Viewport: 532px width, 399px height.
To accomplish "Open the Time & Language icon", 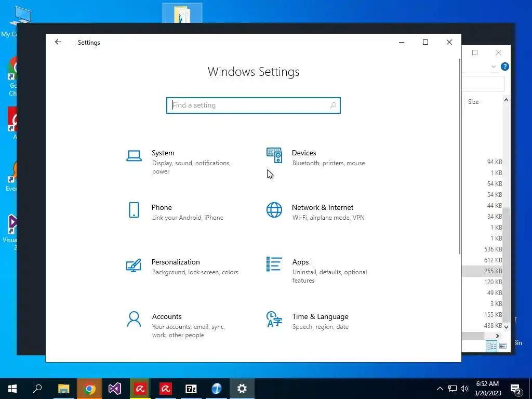I will (x=274, y=319).
